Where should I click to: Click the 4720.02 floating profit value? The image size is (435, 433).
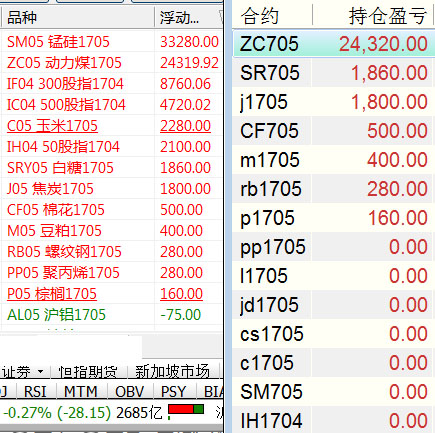pos(185,105)
